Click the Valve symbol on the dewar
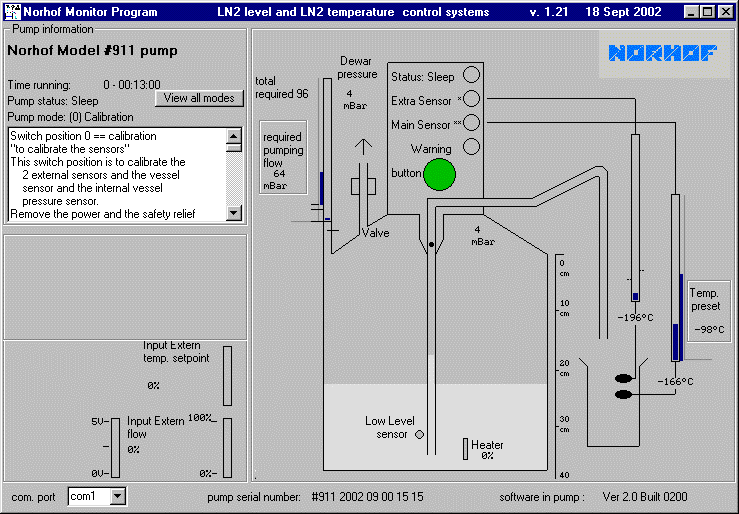739x514 pixels. [363, 187]
